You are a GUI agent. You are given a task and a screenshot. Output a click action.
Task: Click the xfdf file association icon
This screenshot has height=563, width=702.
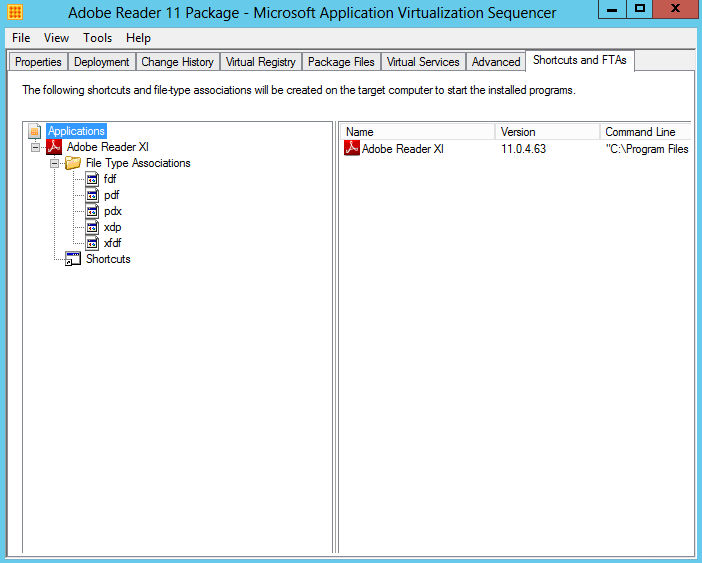click(x=92, y=243)
